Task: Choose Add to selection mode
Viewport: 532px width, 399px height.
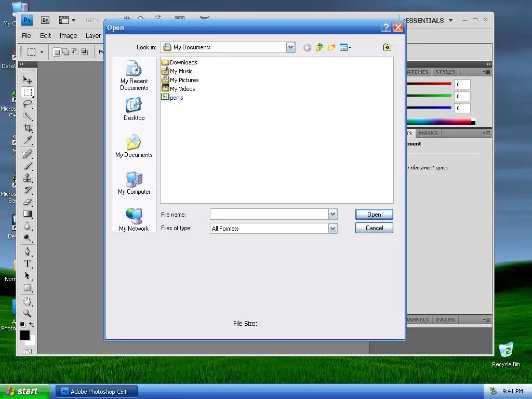Action: coord(65,52)
